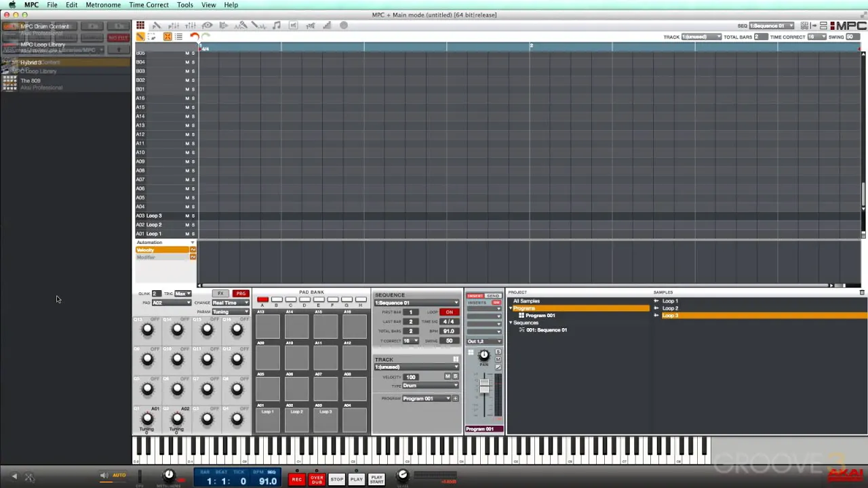The height and width of the screenshot is (488, 868).
Task: Click the green redo arrow
Action: coord(205,37)
